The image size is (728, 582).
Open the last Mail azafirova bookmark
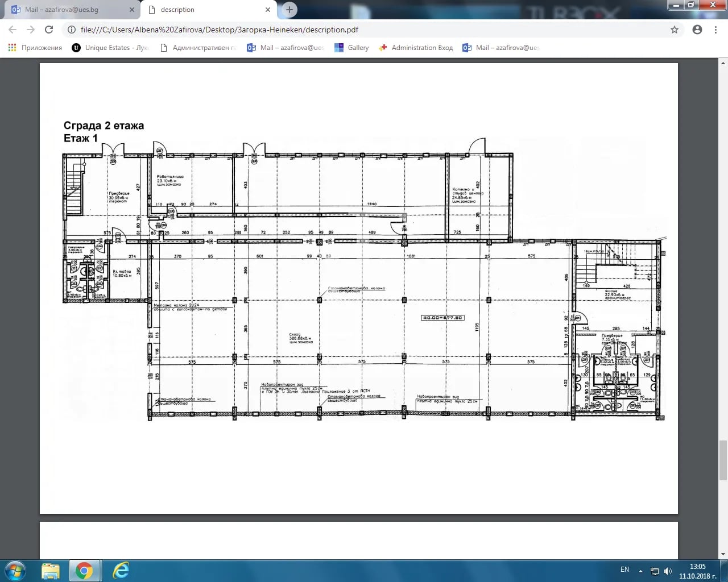[x=500, y=48]
